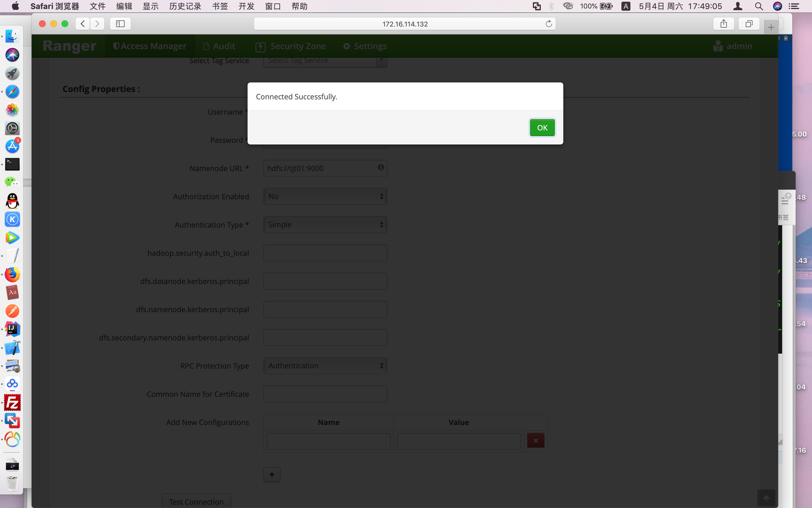Click the input method A icon
The height and width of the screenshot is (508, 812).
tap(625, 6)
